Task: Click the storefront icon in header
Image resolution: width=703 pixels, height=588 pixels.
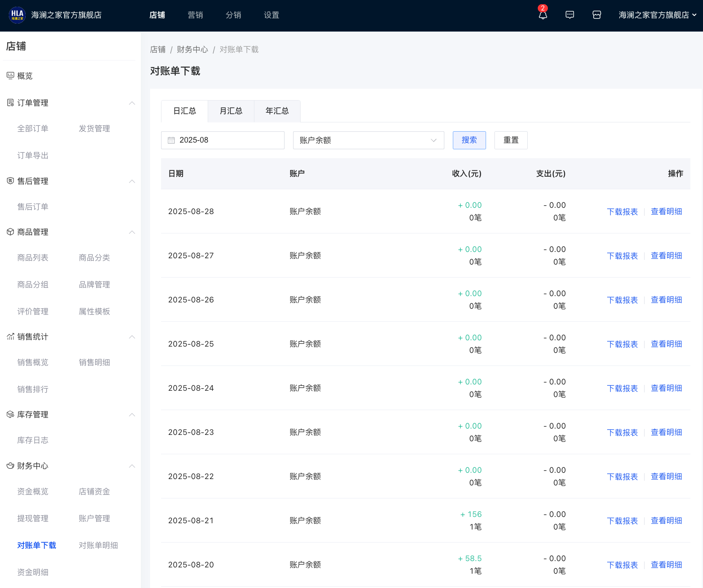Action: 597,15
